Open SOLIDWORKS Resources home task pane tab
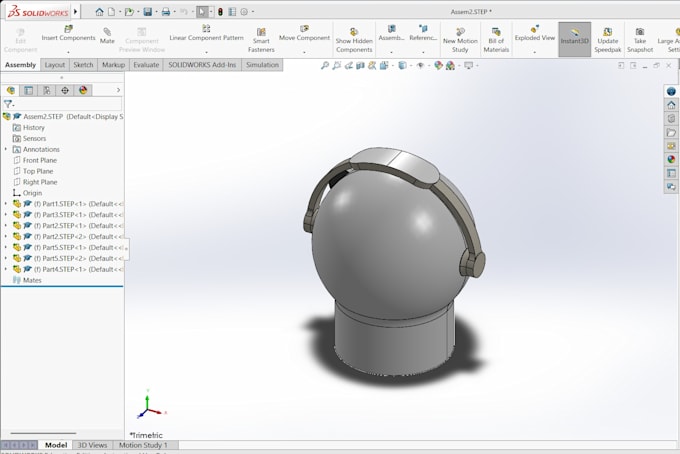680x454 pixels. tap(671, 105)
